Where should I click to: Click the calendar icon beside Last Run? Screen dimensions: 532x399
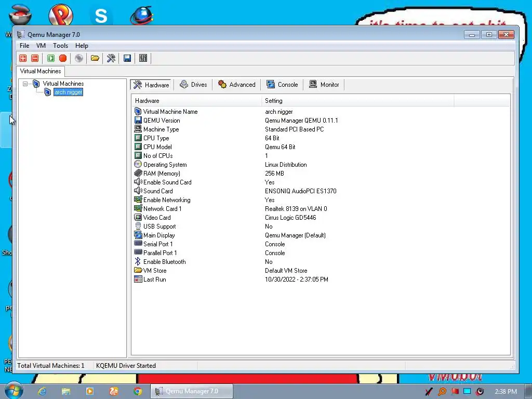[x=138, y=279]
